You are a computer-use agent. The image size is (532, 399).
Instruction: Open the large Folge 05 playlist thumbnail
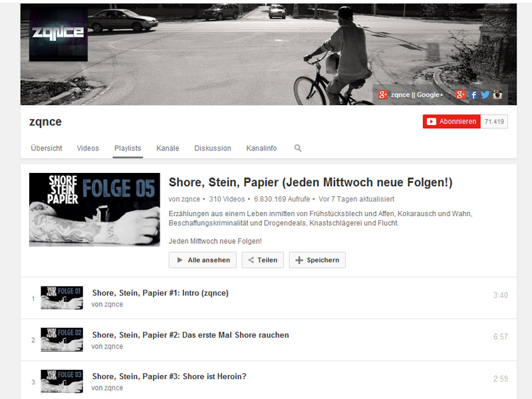click(x=94, y=209)
